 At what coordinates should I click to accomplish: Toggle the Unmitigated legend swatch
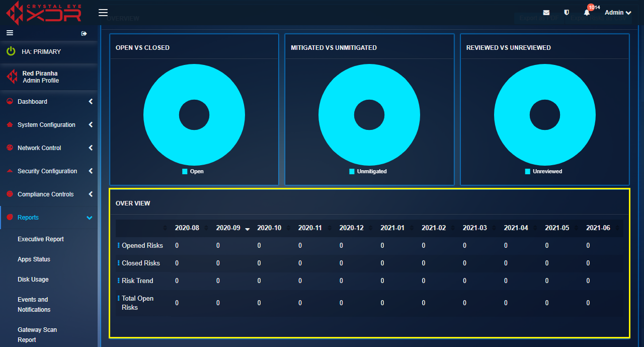[352, 172]
